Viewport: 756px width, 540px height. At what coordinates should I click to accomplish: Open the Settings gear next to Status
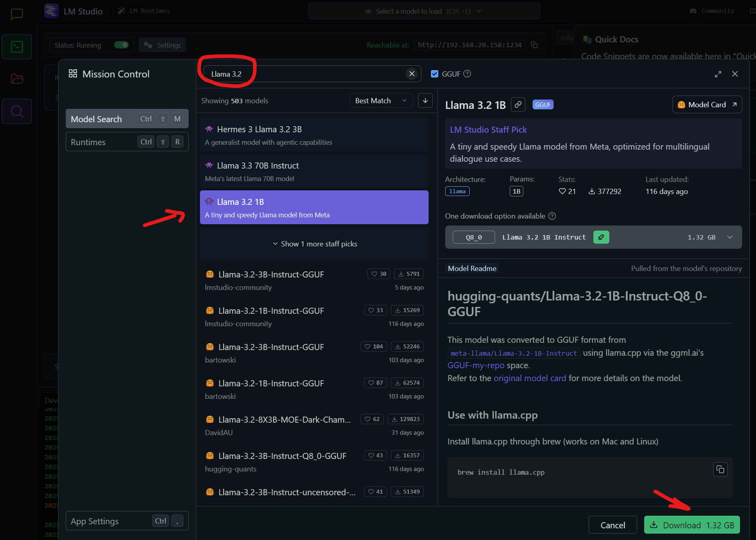[162, 45]
